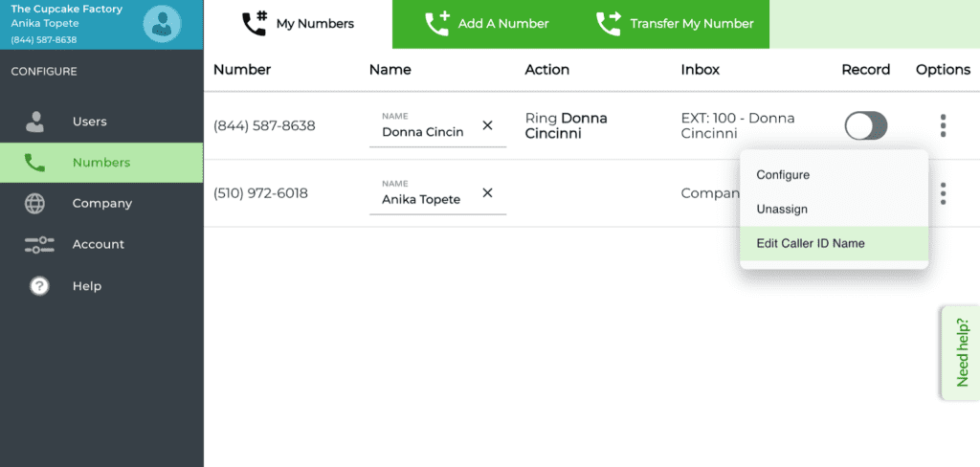Screen dimensions: 980x467
Task: Open the Help question mark icon
Action: pyautogui.click(x=39, y=286)
